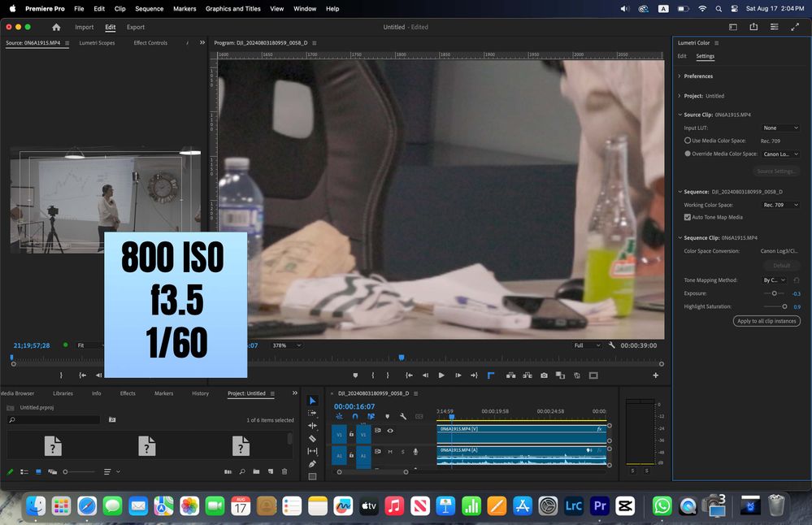Delete selected item with the trash icon
The image size is (812, 525).
click(284, 471)
